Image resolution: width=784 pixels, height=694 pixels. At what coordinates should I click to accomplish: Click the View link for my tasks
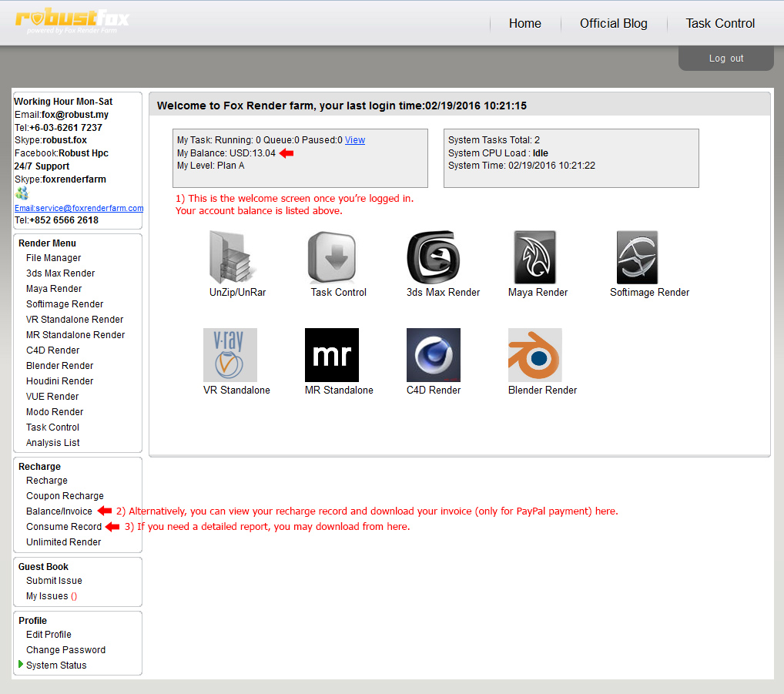[355, 140]
